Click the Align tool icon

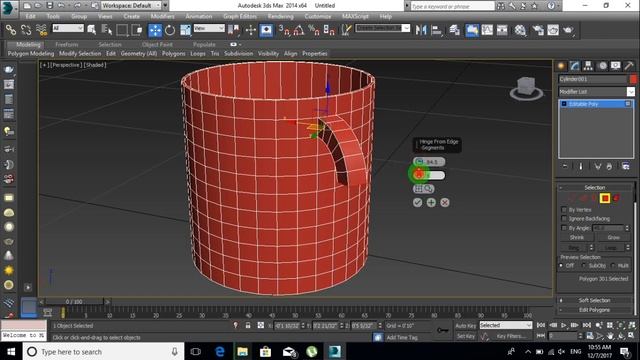point(436,30)
